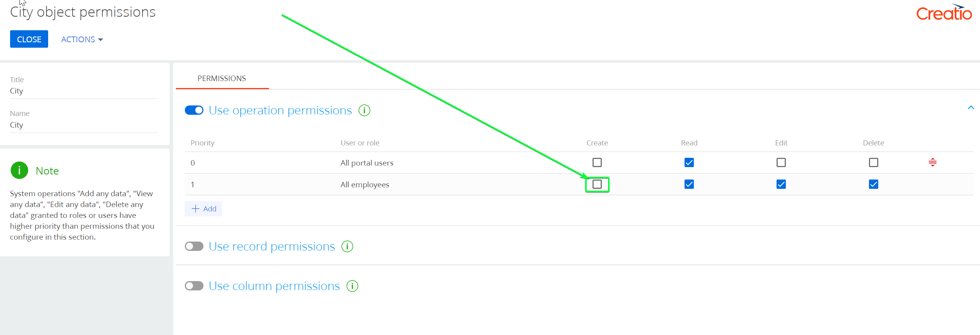This screenshot has width=980, height=335.
Task: Uncheck Read for All portal users
Action: [x=689, y=162]
